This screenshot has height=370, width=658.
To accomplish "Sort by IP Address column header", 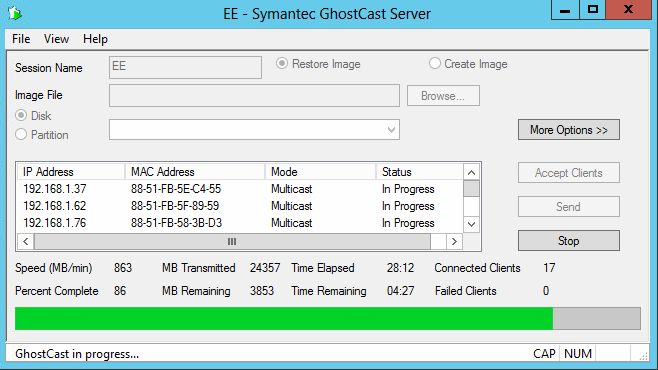I will click(x=71, y=172).
